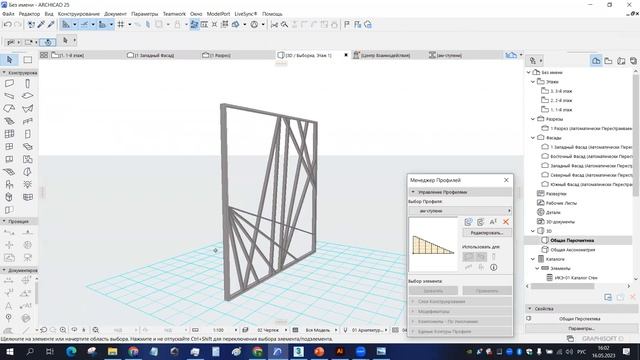Viewport: 640px width, 360px height.
Task: Open the Документ menu
Action: pos(115,14)
